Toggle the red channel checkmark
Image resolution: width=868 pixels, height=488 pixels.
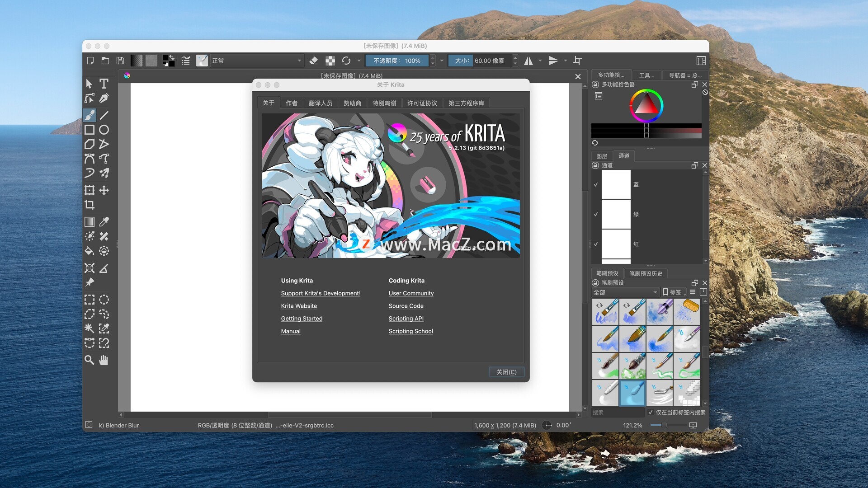coord(596,244)
